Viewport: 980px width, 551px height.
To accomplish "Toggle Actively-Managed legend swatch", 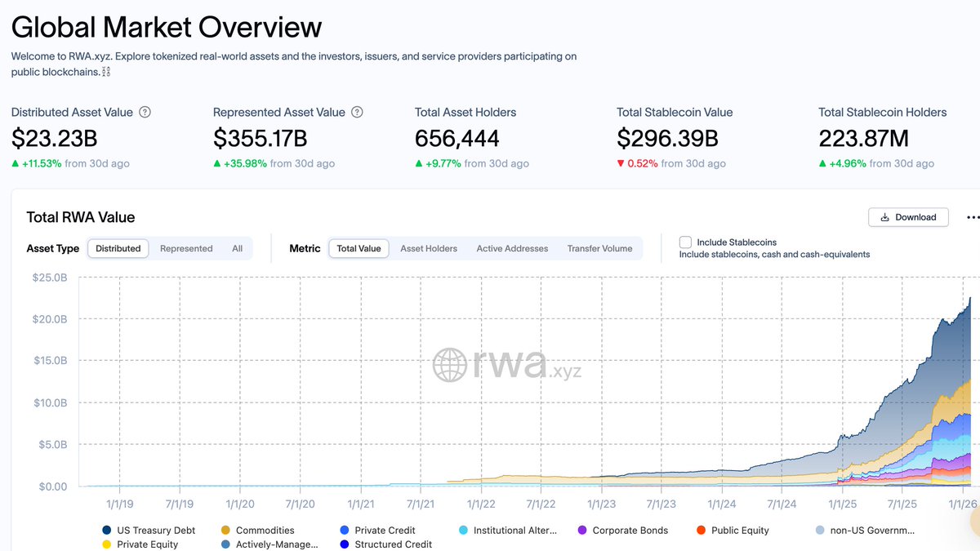I will tap(226, 544).
